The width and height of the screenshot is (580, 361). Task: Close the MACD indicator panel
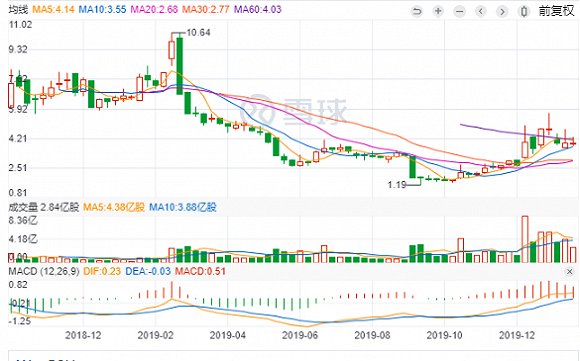click(570, 272)
